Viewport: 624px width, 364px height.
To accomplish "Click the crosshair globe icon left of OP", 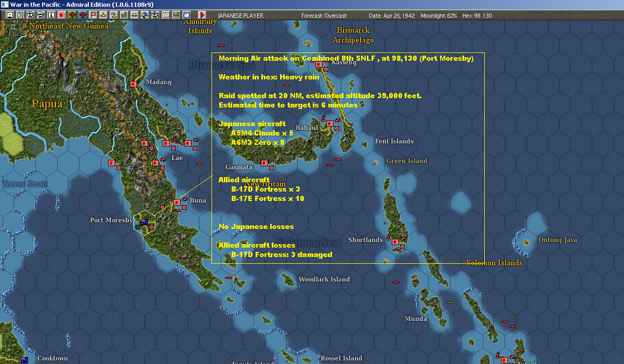I will (155, 15).
